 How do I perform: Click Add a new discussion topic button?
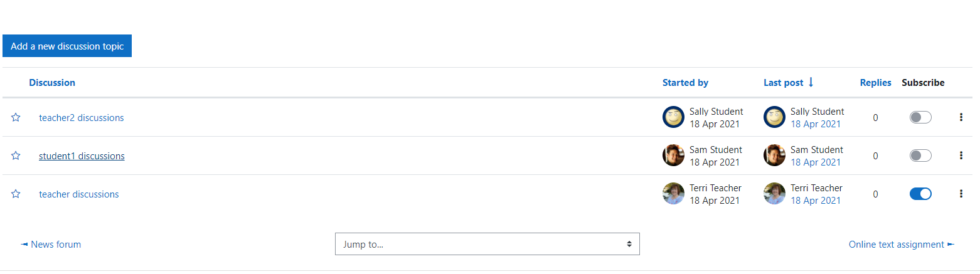[x=67, y=46]
